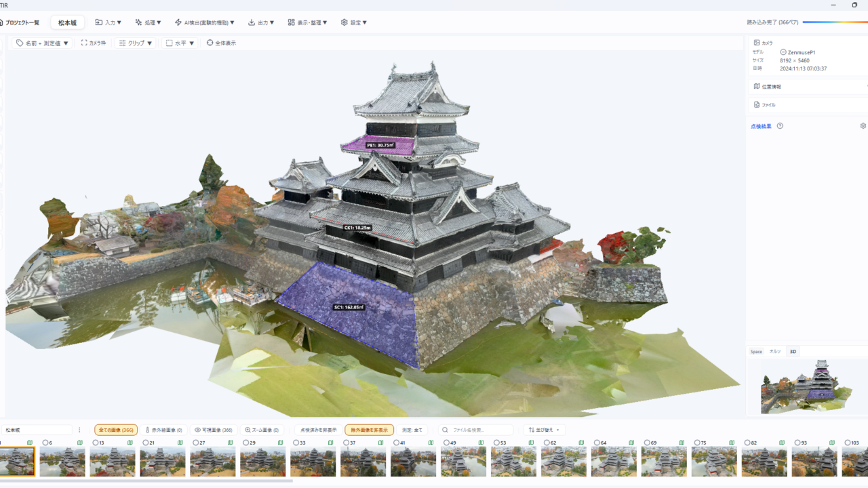Image resolution: width=868 pixels, height=488 pixels.
Task: Click the PE1: 30.75㎡ measurement label
Action: click(x=380, y=145)
